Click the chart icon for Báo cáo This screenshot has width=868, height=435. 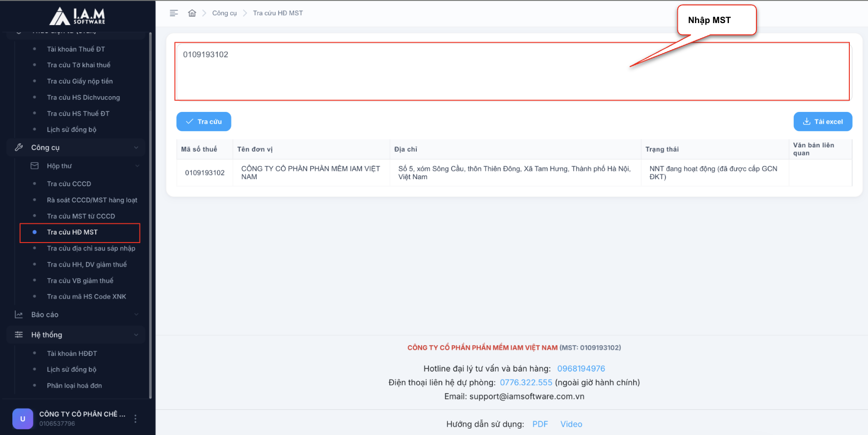pos(19,315)
